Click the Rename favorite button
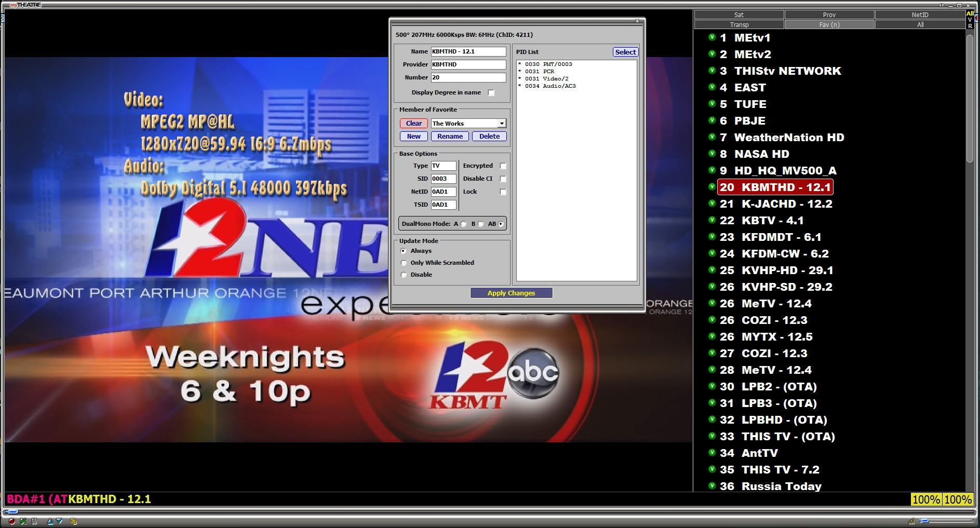Viewport: 980px width, 528px height. click(450, 136)
